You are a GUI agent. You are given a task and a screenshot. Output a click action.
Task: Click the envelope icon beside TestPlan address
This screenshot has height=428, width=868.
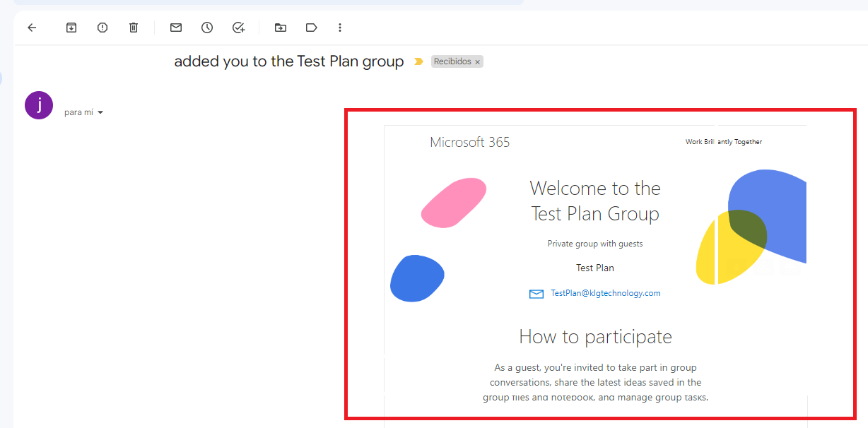point(536,294)
